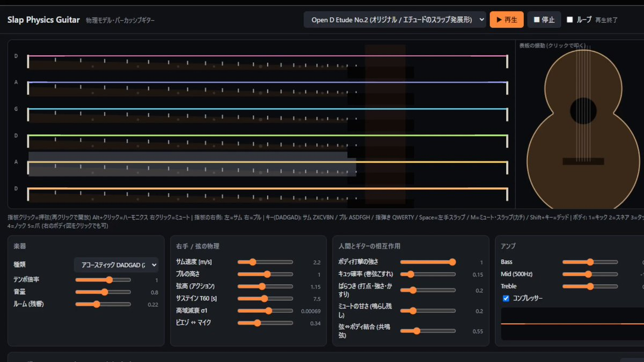The image size is (644, 362).
Task: Click the Treble amp slider
Action: coord(590,286)
